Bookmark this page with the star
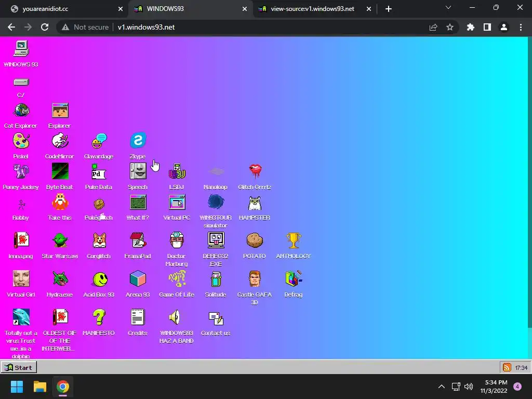Image resolution: width=532 pixels, height=399 pixels. click(x=449, y=27)
